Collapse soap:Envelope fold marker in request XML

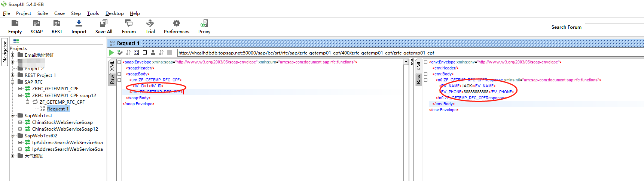[x=119, y=62]
